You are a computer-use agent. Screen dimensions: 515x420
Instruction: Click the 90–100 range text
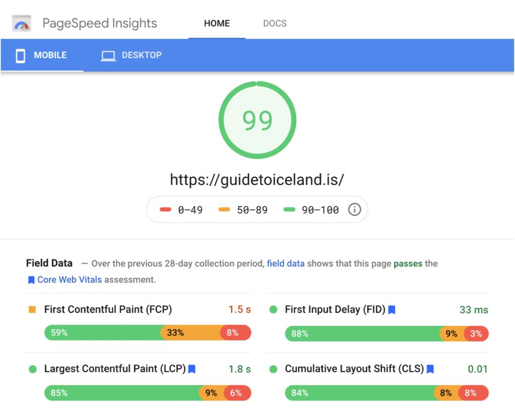[x=320, y=210]
